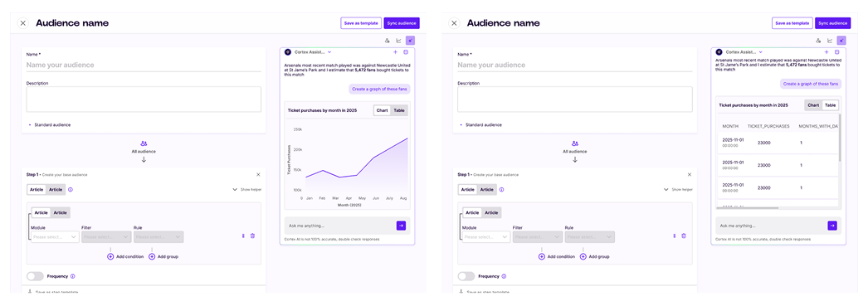Click info icon beside Step 1 Article tabs, table-view

501,189
